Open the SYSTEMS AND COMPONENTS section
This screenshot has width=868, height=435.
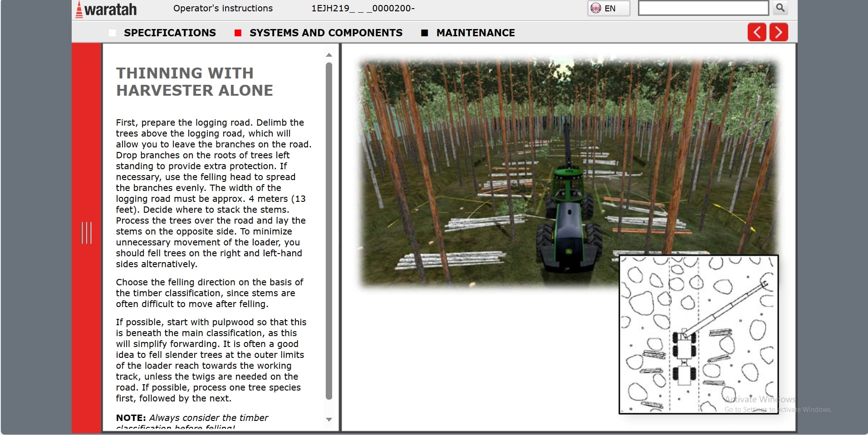tap(326, 33)
